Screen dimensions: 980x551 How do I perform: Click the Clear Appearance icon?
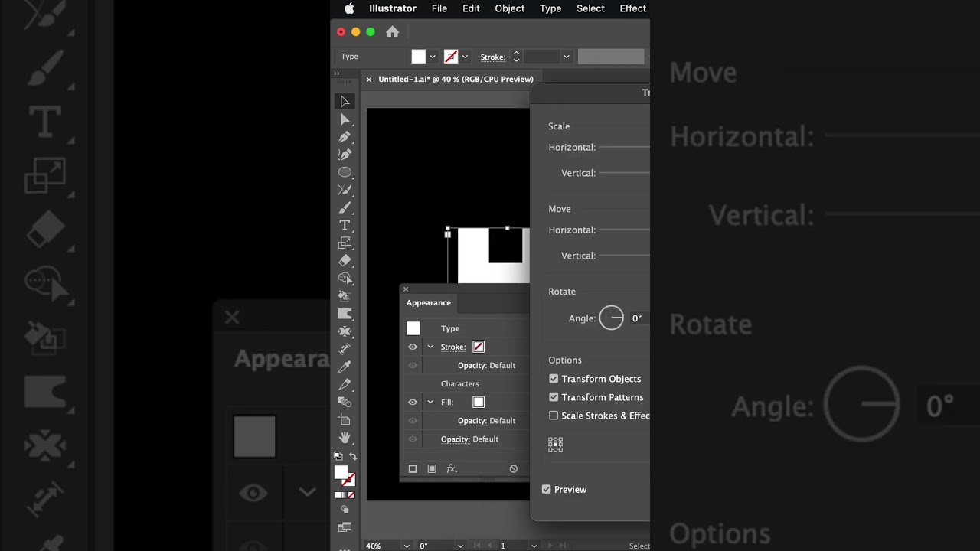(514, 468)
